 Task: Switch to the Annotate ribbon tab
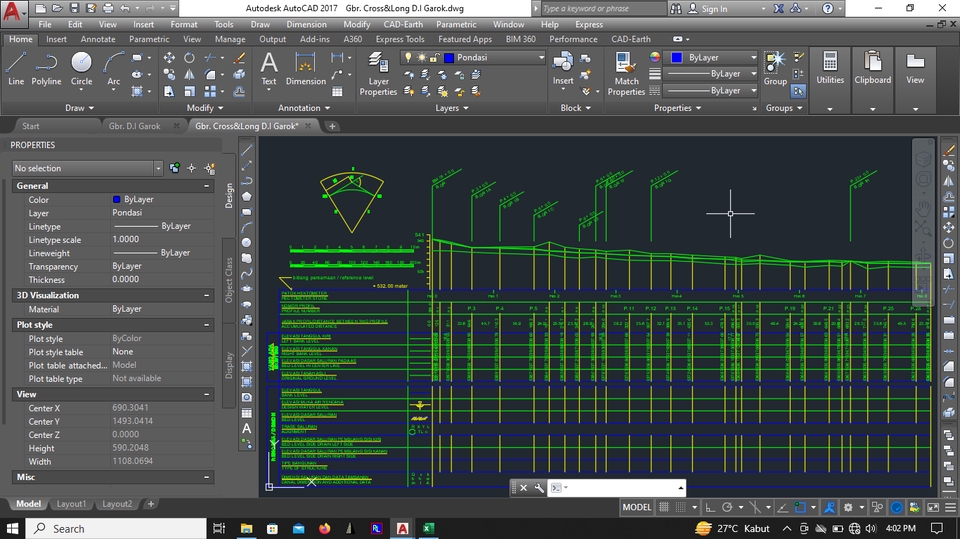click(98, 39)
